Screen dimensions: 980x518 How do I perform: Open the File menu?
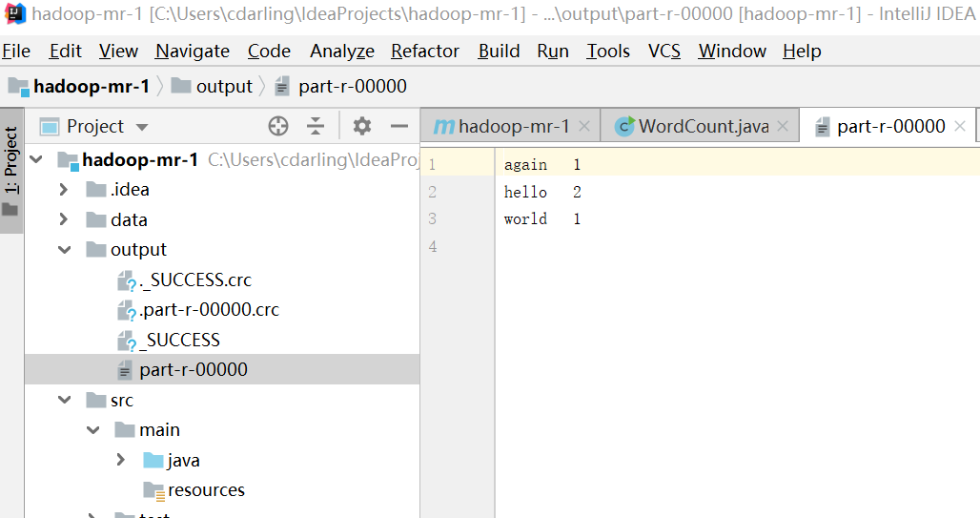[x=16, y=51]
